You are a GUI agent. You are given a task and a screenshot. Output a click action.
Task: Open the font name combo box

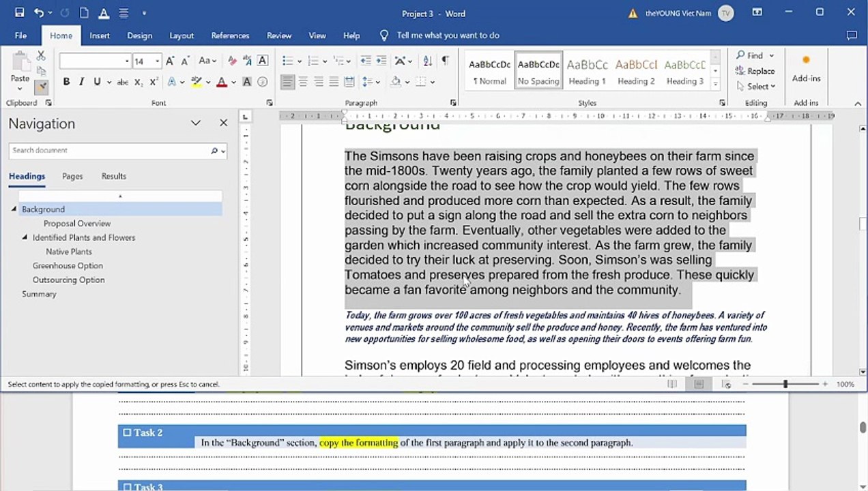coord(95,61)
